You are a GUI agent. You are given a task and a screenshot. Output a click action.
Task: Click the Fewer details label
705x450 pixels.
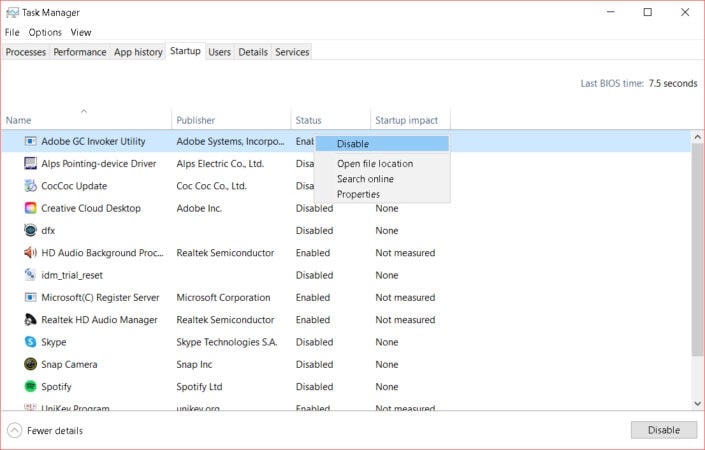click(x=55, y=431)
